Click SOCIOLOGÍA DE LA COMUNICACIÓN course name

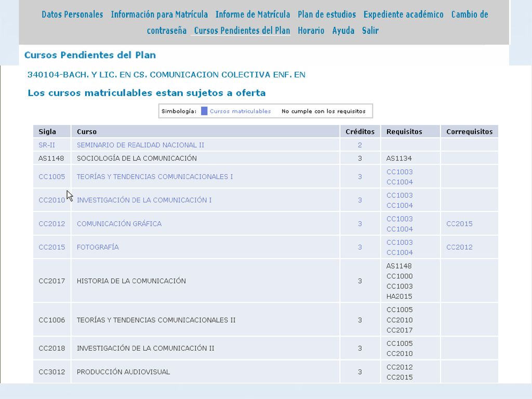pyautogui.click(x=137, y=158)
